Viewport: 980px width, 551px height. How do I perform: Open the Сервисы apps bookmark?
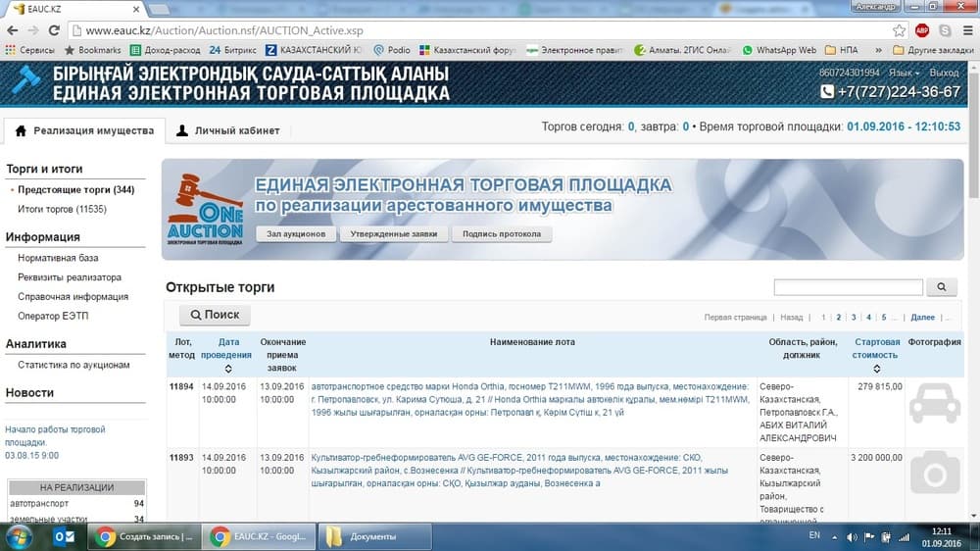point(30,50)
